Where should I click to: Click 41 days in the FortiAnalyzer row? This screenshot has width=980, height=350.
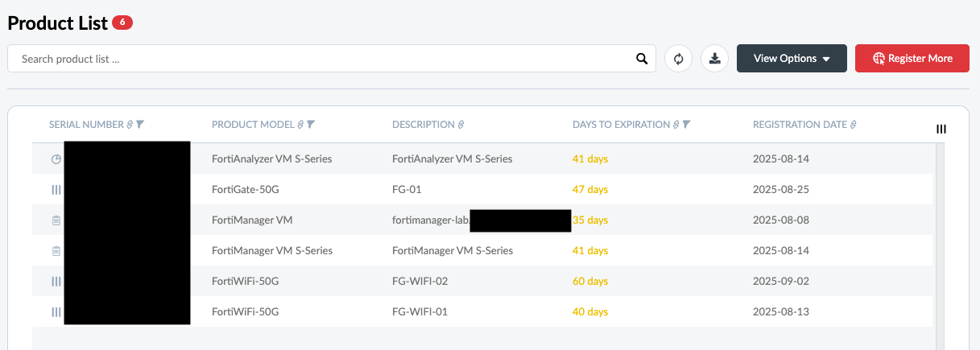pyautogui.click(x=590, y=159)
